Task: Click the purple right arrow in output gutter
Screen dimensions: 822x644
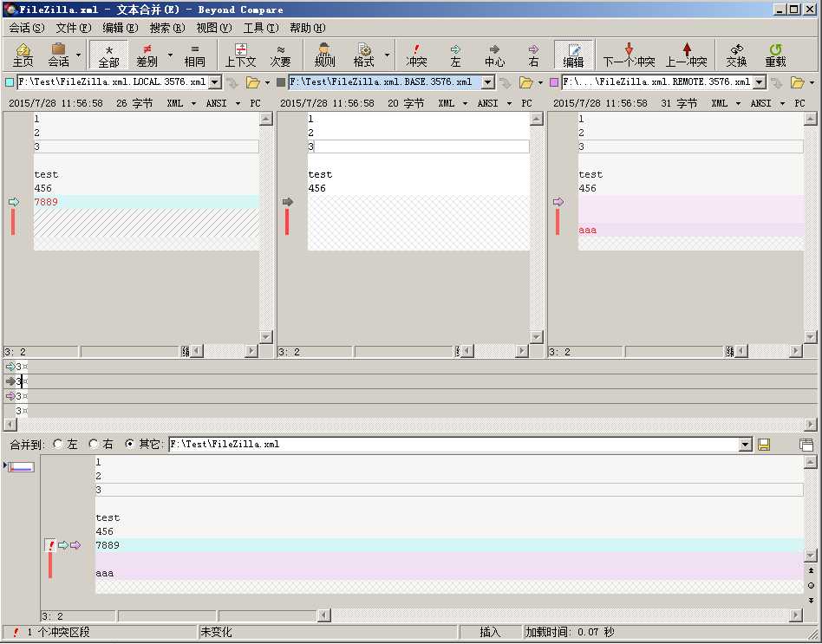Action: [75, 545]
